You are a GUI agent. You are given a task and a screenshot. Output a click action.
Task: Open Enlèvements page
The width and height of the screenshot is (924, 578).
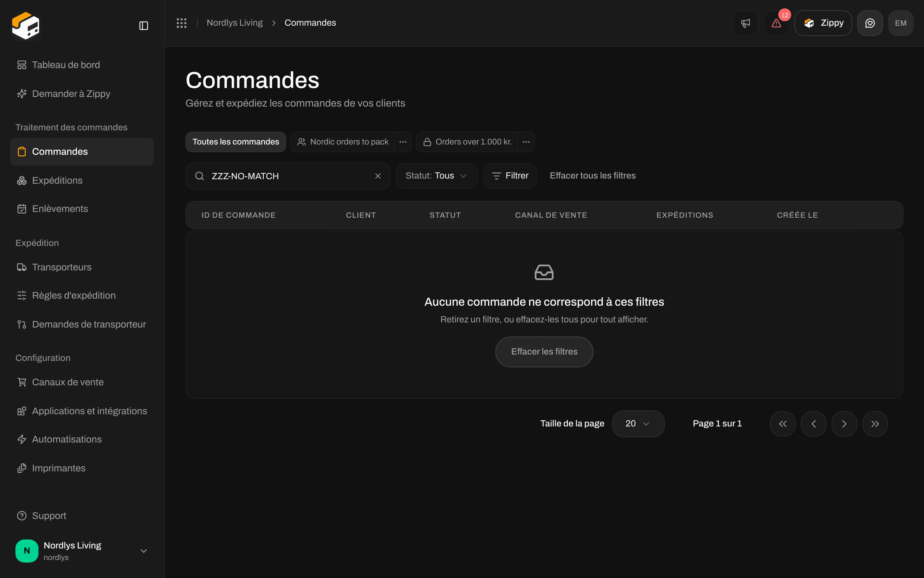82,209
